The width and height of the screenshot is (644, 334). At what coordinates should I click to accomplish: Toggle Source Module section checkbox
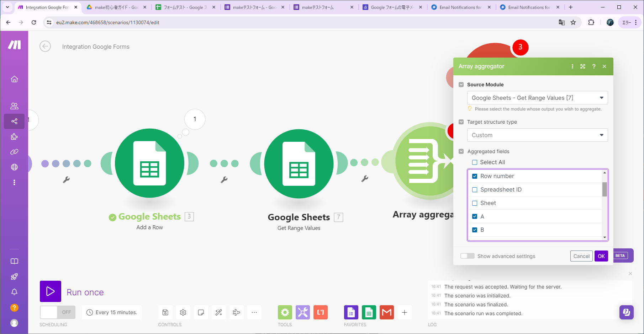tap(461, 85)
